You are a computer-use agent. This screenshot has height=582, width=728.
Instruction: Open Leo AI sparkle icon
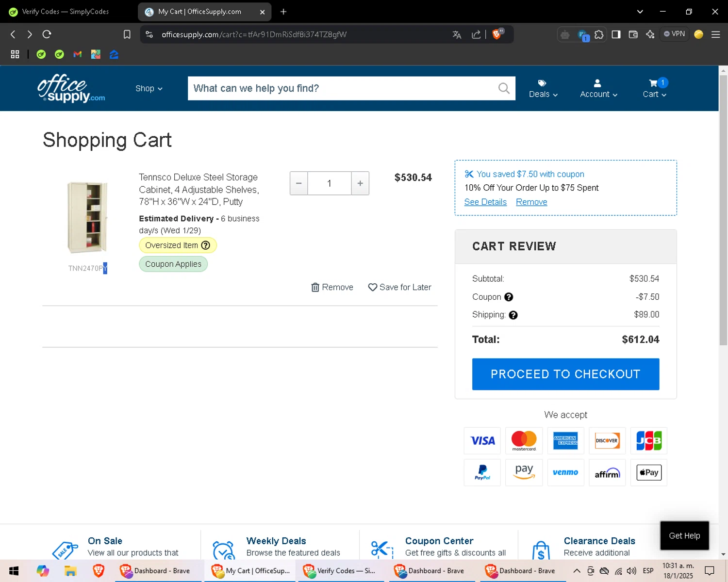[650, 34]
